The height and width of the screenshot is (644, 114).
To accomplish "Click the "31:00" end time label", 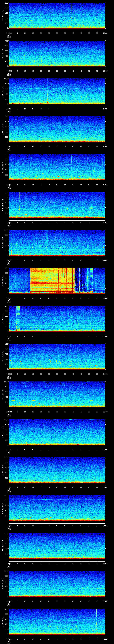I will point(105,639).
